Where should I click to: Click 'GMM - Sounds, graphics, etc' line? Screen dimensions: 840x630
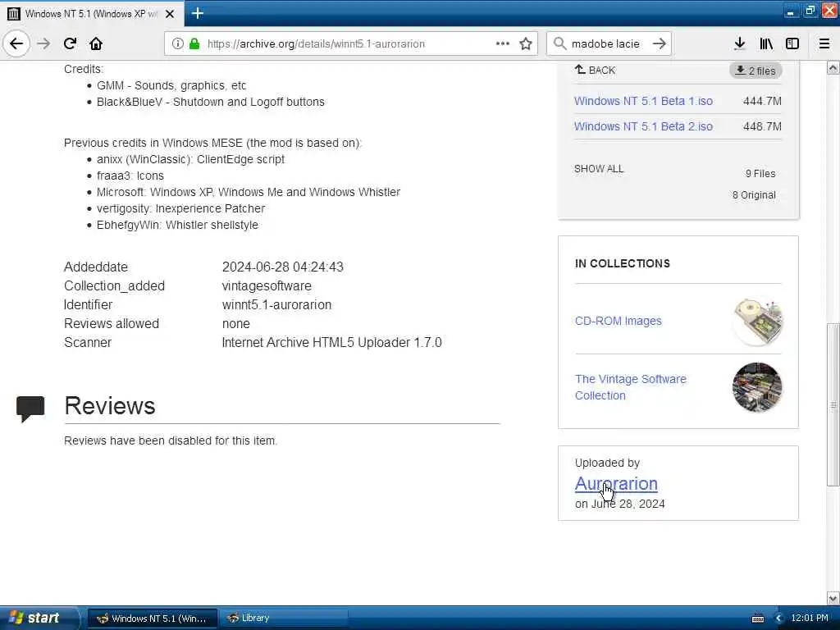(x=171, y=85)
